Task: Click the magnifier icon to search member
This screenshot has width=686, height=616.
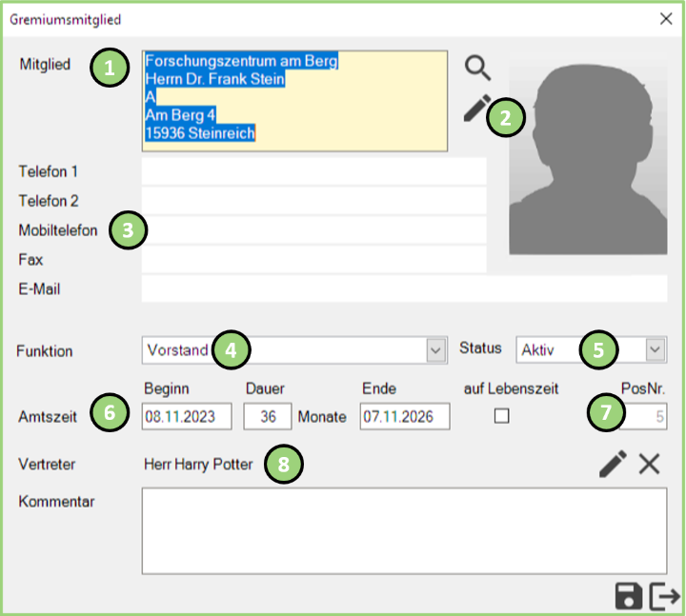Action: point(477,68)
